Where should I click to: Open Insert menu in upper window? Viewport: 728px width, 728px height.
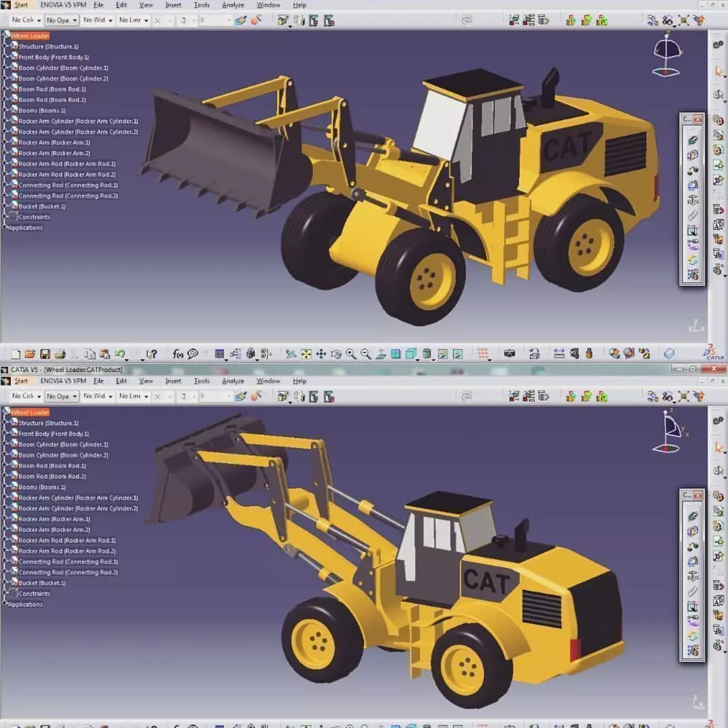pos(173,5)
